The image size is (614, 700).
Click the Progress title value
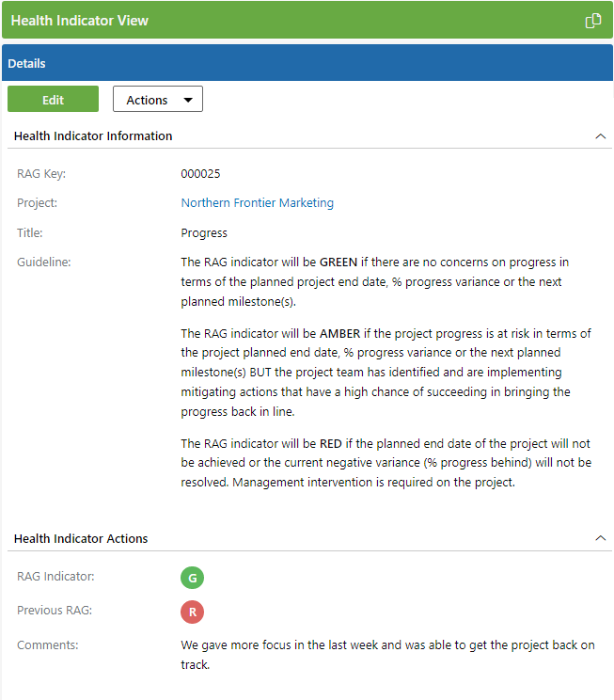point(204,233)
